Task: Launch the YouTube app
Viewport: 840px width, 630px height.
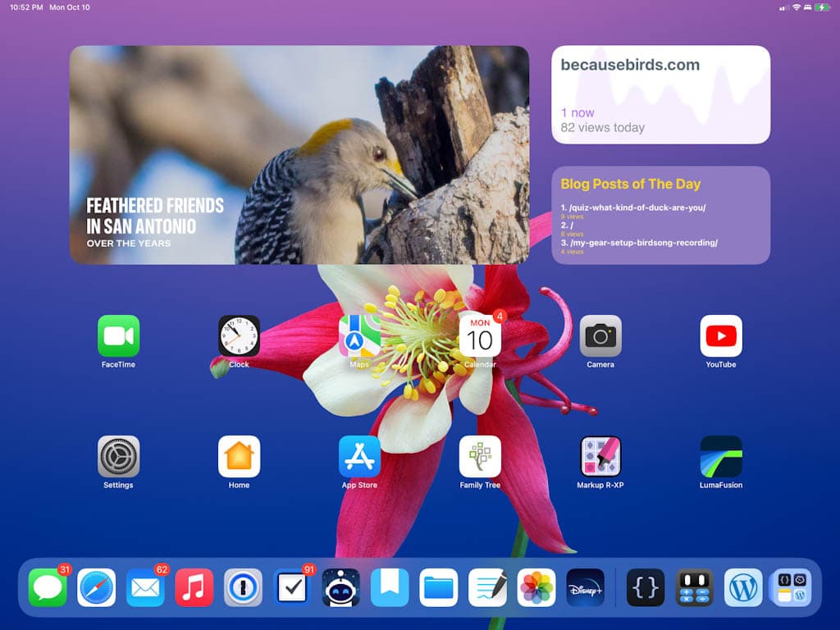Action: click(x=721, y=336)
